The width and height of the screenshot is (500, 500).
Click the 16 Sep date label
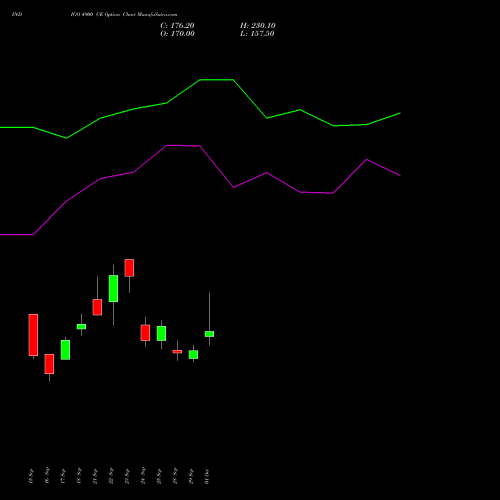coord(47,476)
